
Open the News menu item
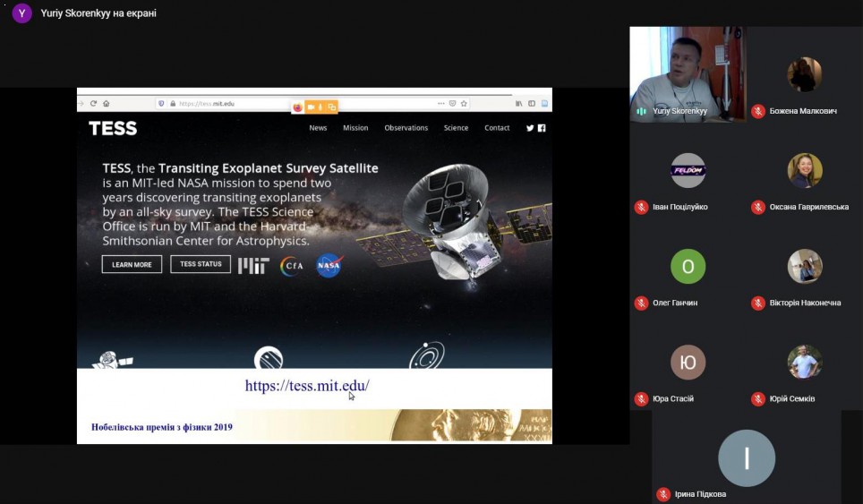click(x=318, y=128)
